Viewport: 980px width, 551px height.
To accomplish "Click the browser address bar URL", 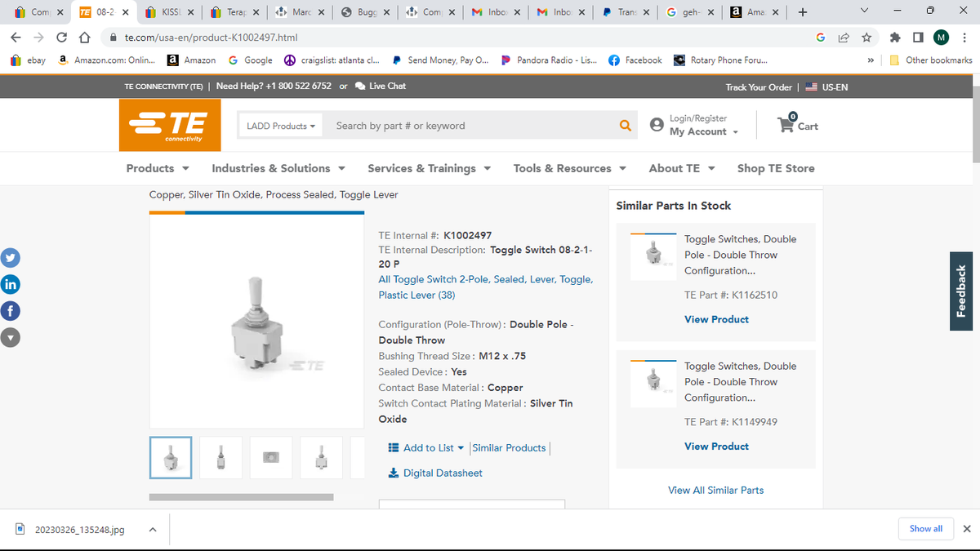I will pos(211,38).
